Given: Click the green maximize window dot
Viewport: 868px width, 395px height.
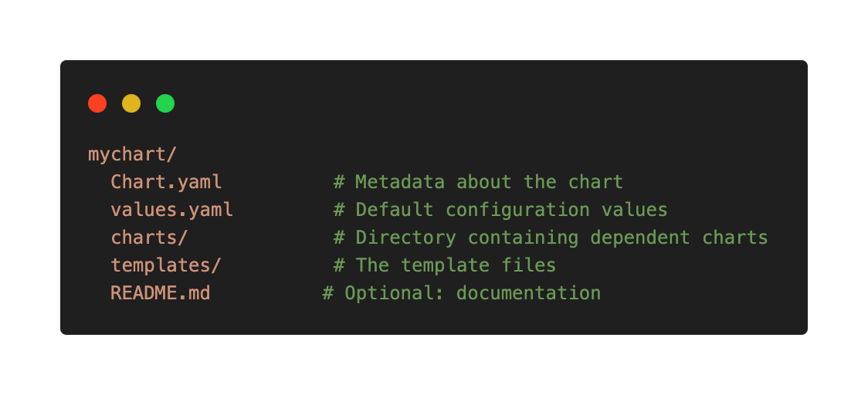Looking at the screenshot, I should coord(165,103).
